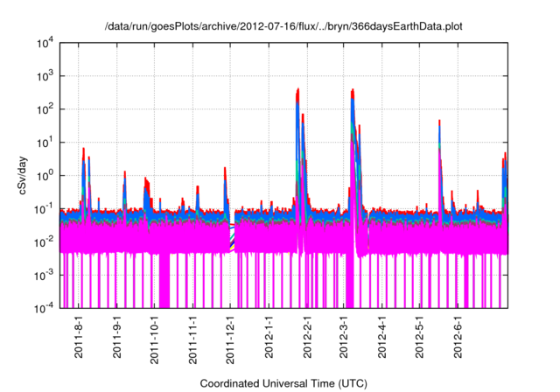Select the 2012-4-1 date tick label
This screenshot has width=560, height=392.
(382, 337)
